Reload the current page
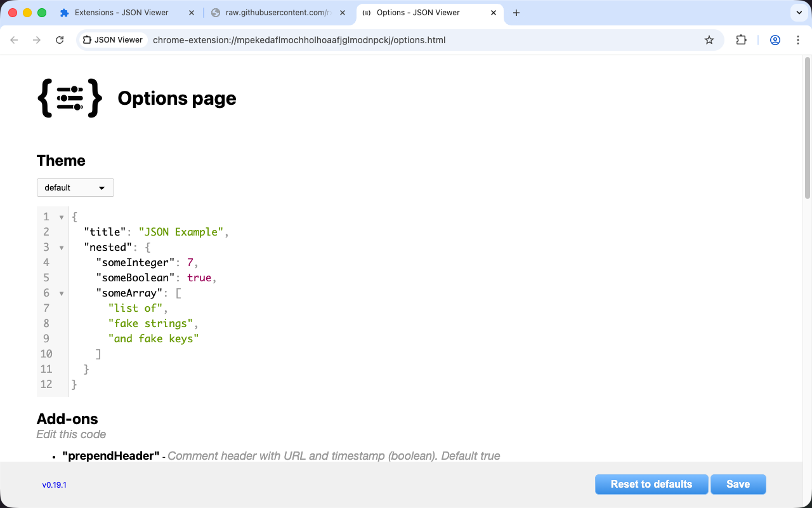This screenshot has height=508, width=812. pos(60,40)
